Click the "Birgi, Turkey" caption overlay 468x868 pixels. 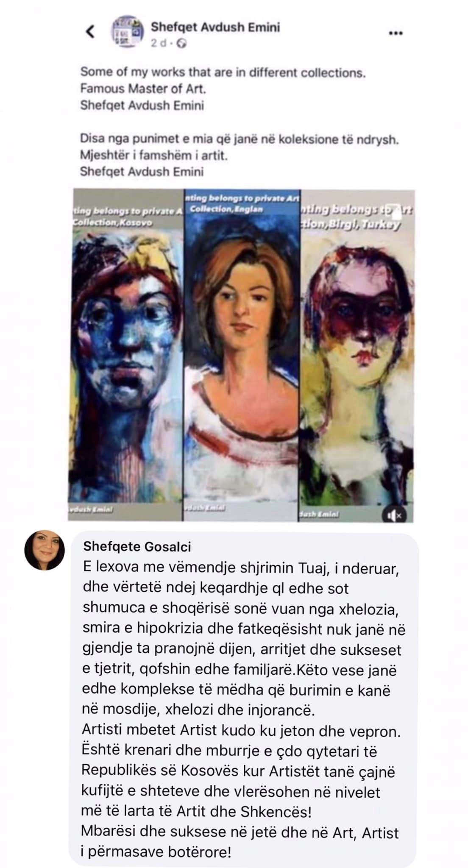coord(351,224)
